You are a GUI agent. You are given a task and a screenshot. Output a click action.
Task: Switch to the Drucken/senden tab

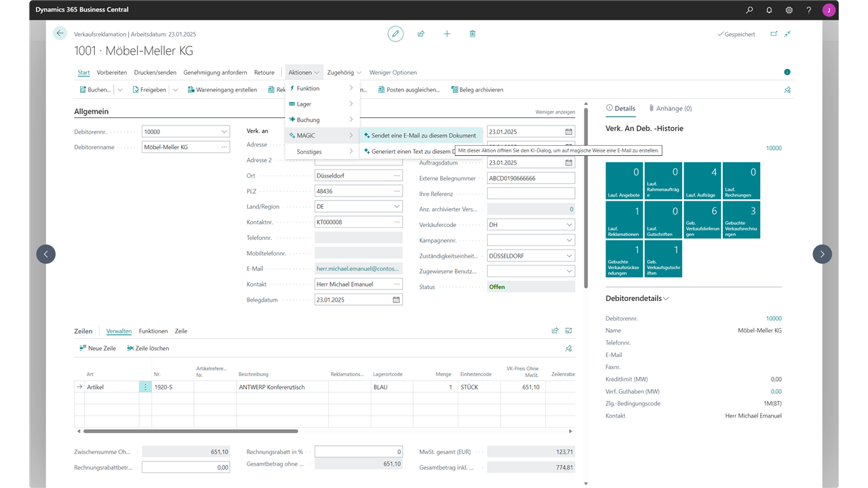(155, 73)
